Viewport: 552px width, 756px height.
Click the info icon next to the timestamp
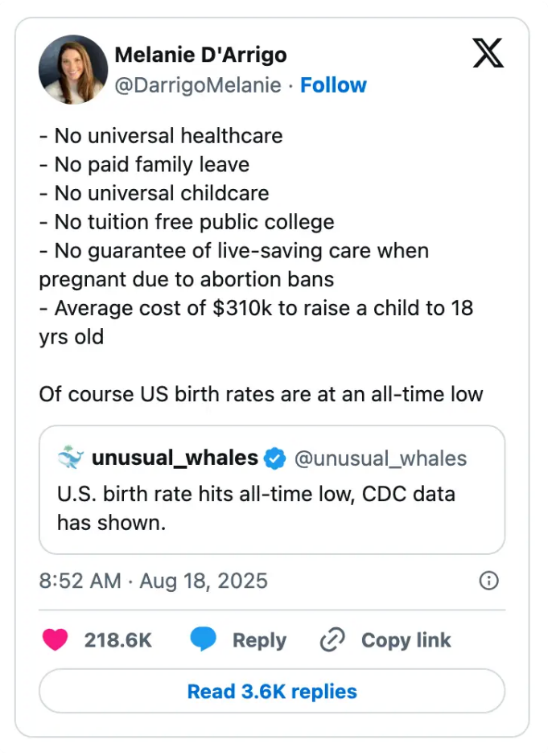(488, 581)
